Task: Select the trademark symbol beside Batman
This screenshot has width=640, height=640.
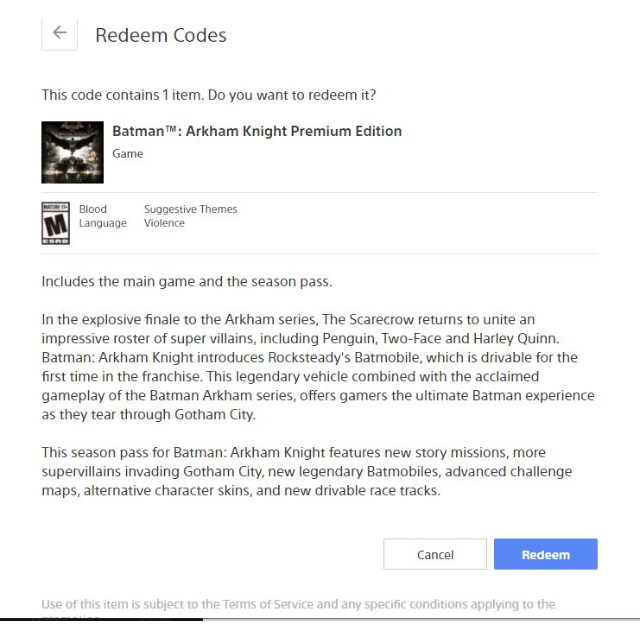Action: click(171, 129)
